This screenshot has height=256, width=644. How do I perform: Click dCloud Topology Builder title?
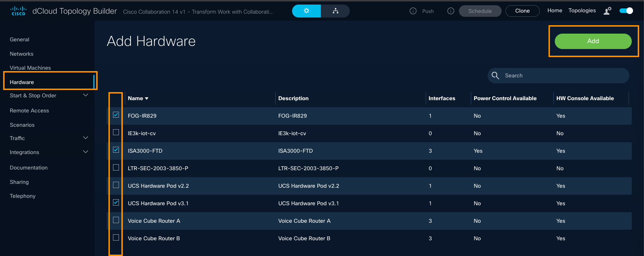(x=75, y=11)
